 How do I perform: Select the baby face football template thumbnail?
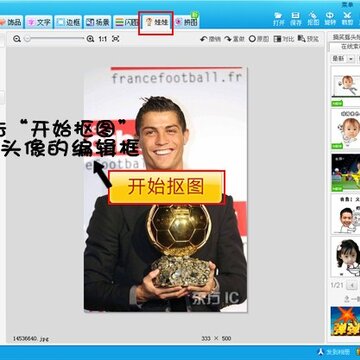346,129
